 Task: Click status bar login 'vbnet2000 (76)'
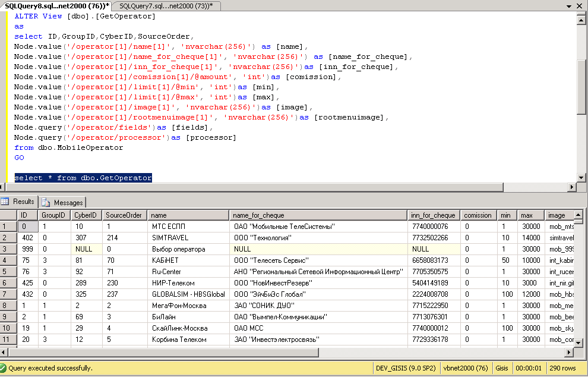(466, 368)
